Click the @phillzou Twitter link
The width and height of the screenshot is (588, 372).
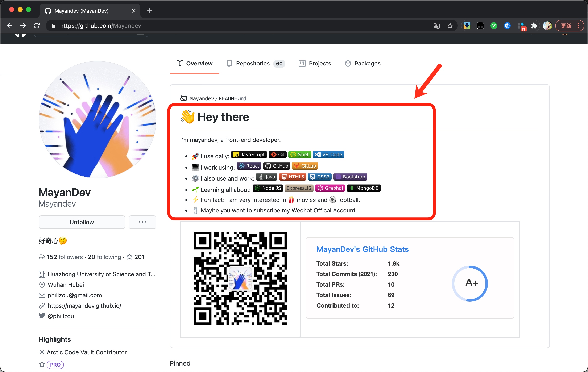61,316
